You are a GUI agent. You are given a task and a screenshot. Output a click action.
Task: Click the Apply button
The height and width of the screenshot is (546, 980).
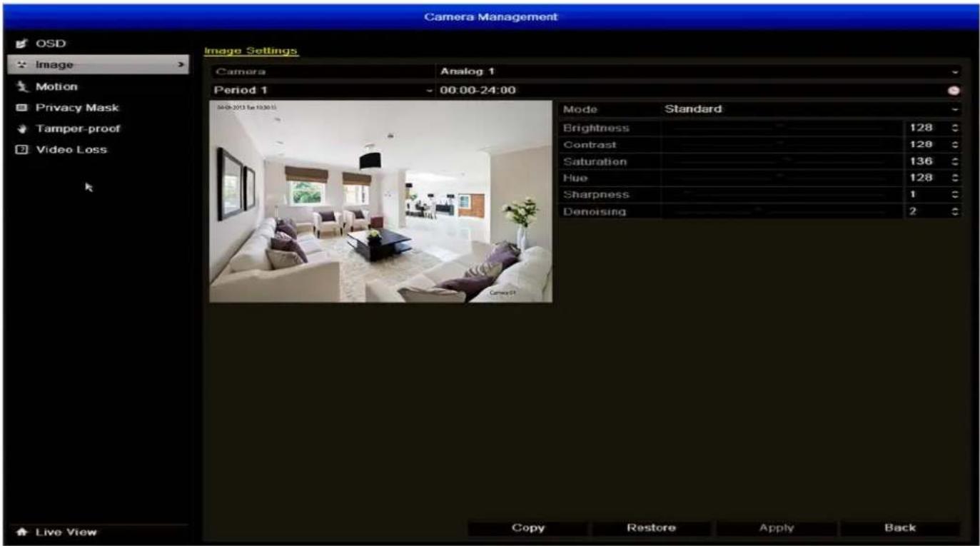(x=777, y=528)
